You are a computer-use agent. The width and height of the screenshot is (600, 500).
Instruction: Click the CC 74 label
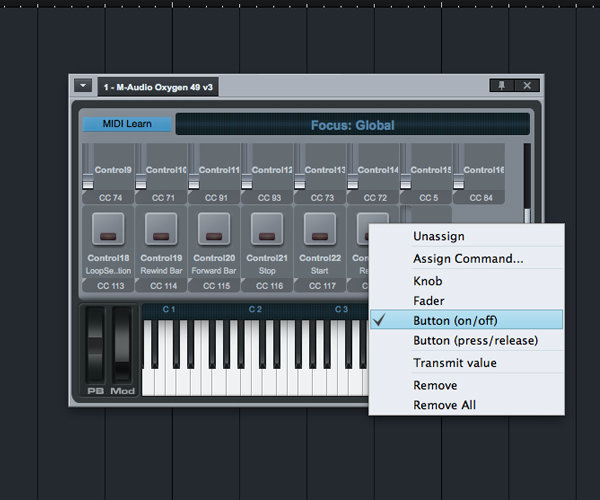coord(110,198)
